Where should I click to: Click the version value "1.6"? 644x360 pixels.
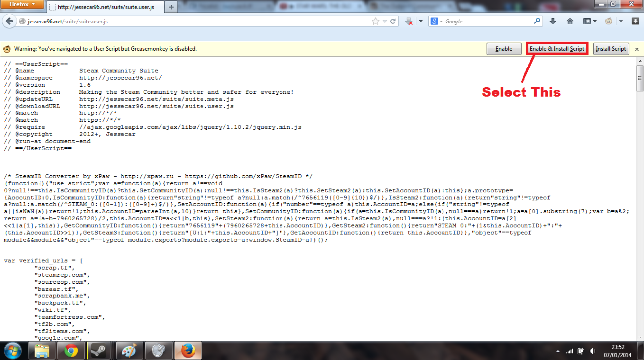pyautogui.click(x=85, y=85)
